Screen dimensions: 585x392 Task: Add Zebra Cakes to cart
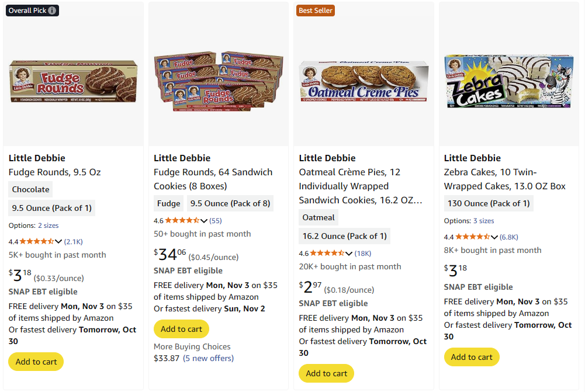click(x=472, y=357)
